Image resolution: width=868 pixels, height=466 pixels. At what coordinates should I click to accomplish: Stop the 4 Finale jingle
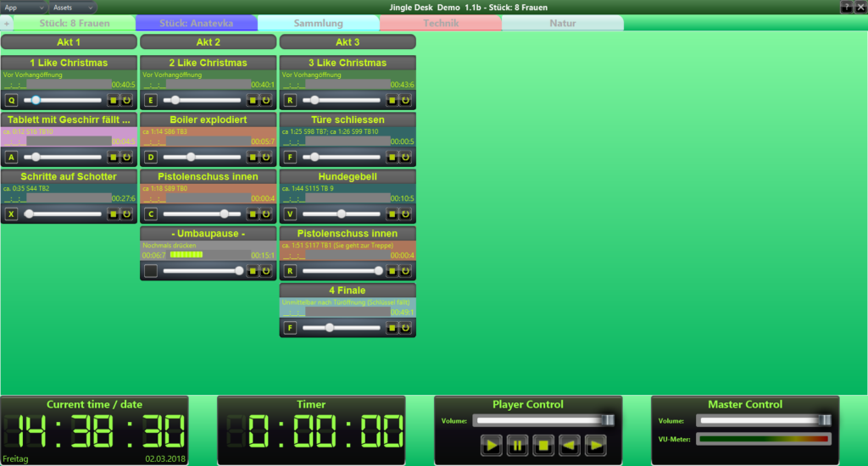pos(392,328)
